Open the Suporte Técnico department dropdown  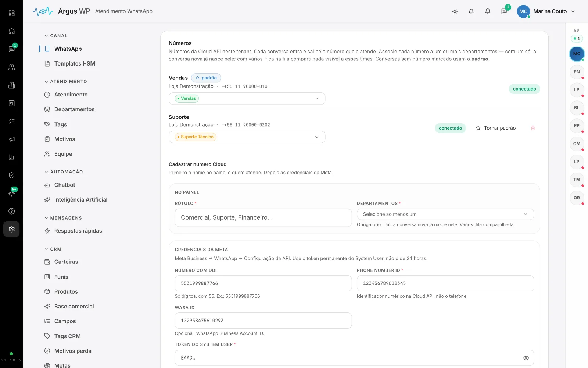247,137
